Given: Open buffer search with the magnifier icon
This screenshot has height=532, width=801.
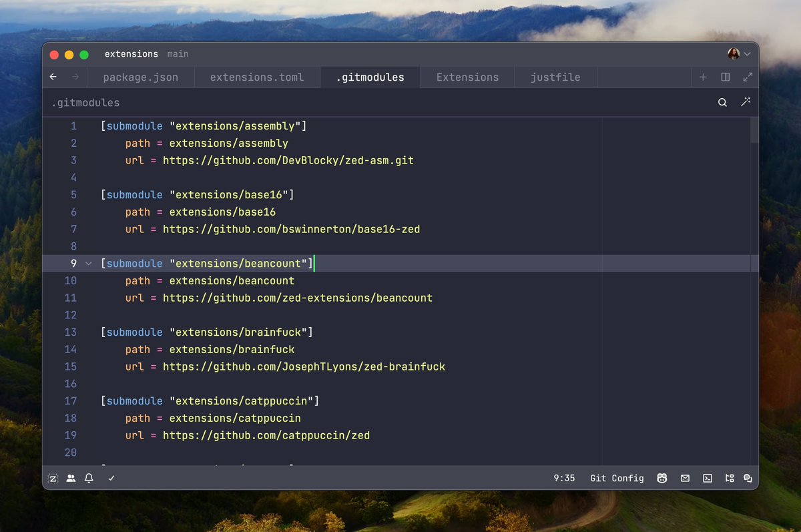Looking at the screenshot, I should click(722, 102).
